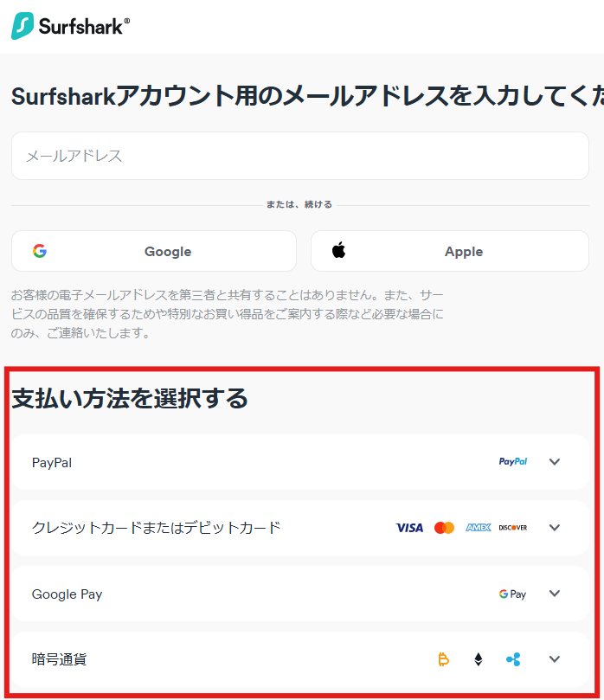
Task: Continue with Google button
Action: tap(154, 252)
